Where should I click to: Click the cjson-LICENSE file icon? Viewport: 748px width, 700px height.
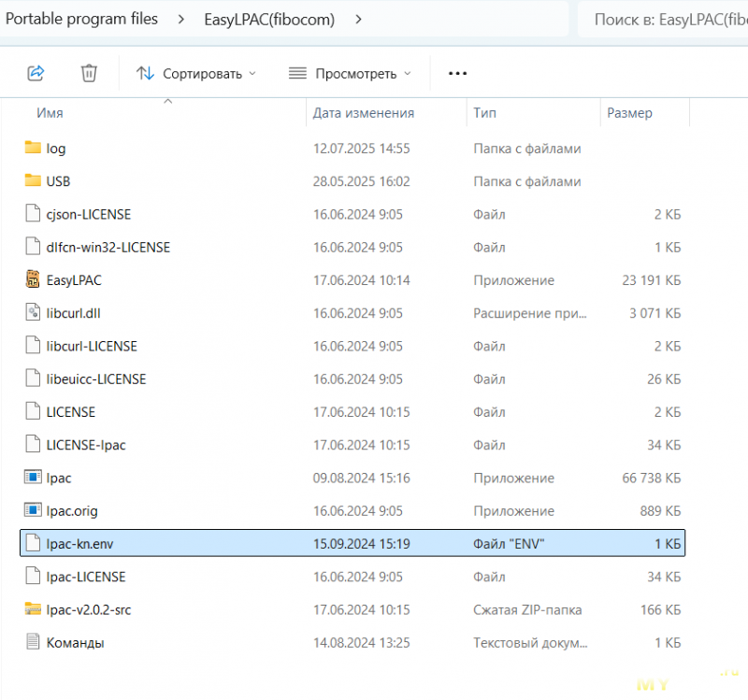coord(33,213)
